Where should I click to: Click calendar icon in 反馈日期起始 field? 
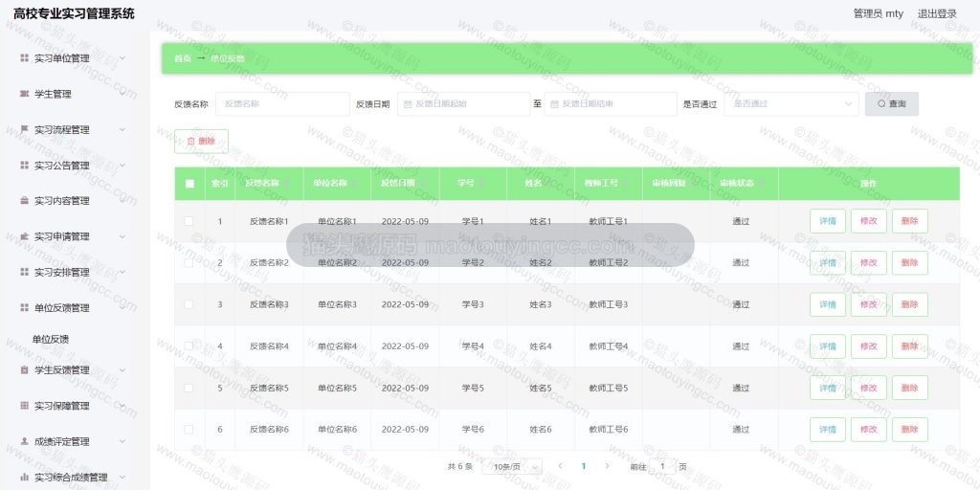pyautogui.click(x=408, y=103)
